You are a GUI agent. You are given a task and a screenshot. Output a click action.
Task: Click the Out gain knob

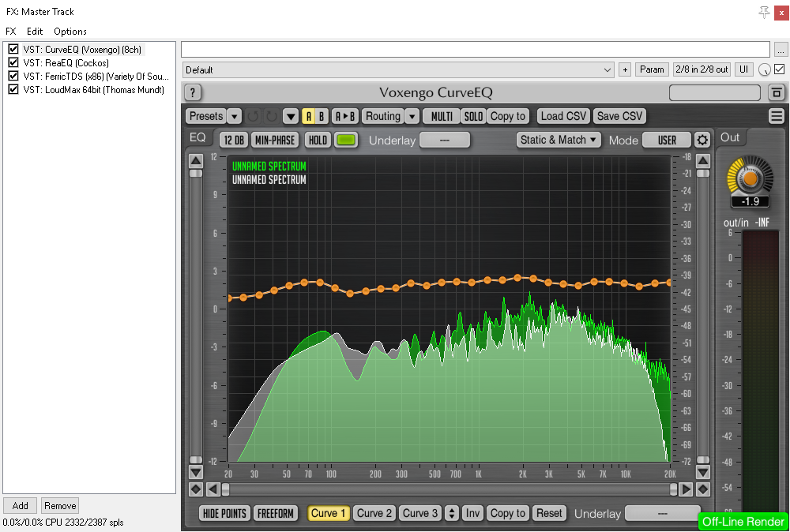[x=750, y=177]
